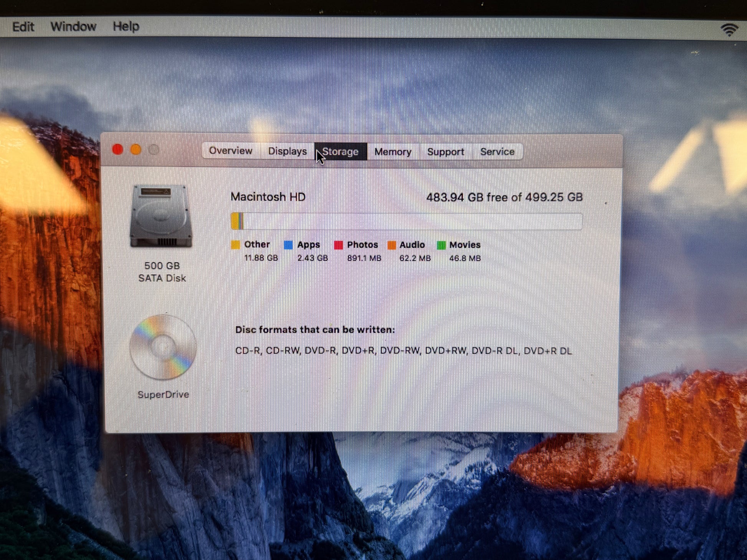The height and width of the screenshot is (560, 747).
Task: Click the green Movies legend swatch
Action: (441, 245)
